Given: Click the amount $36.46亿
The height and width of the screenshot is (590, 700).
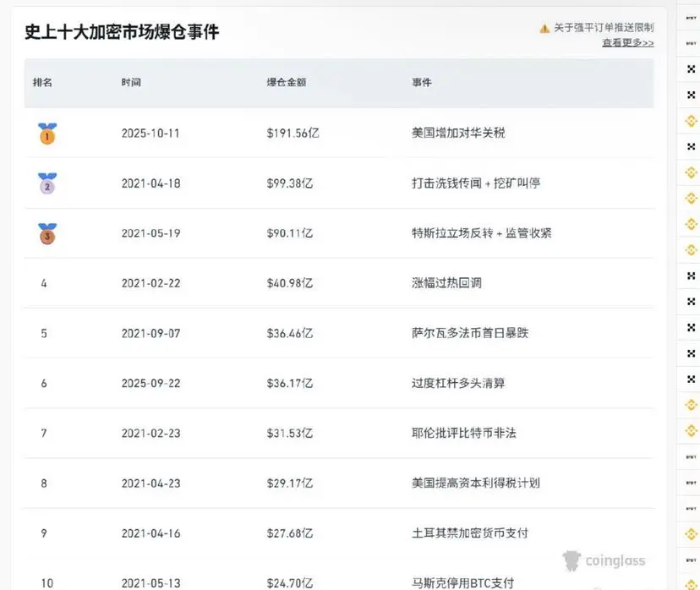Looking at the screenshot, I should click(290, 333).
